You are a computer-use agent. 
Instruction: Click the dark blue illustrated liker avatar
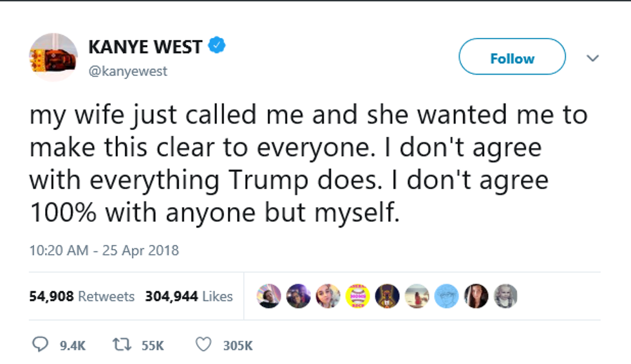(388, 296)
